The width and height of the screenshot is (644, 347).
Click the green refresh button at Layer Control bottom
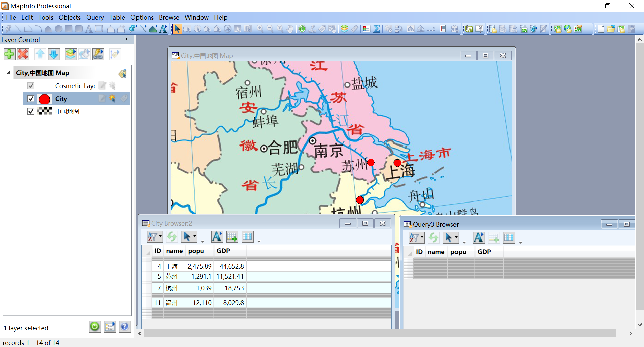[x=95, y=326]
